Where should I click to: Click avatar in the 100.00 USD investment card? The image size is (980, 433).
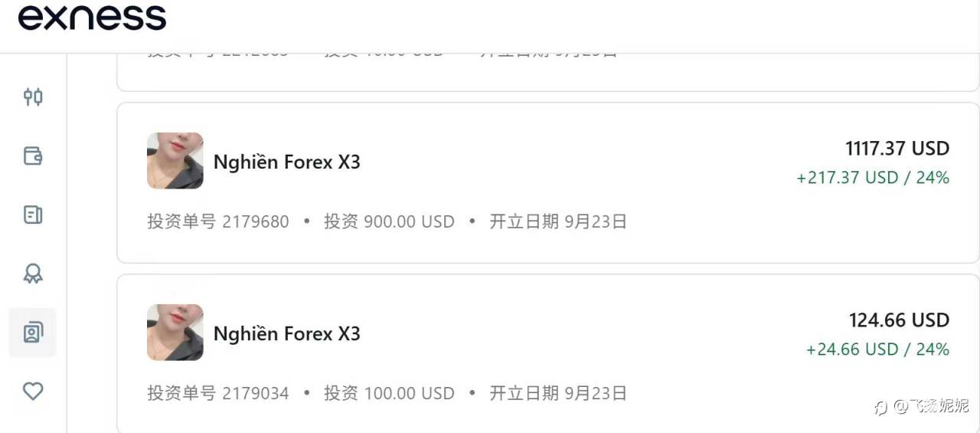(175, 333)
